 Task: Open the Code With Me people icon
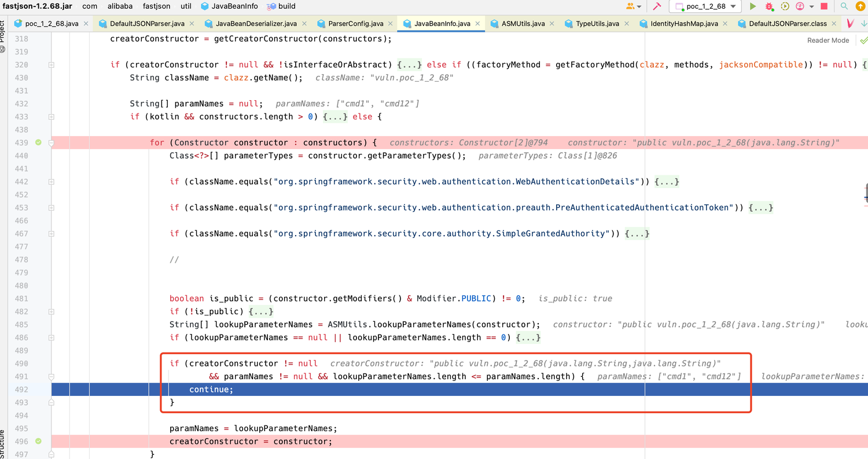point(631,6)
